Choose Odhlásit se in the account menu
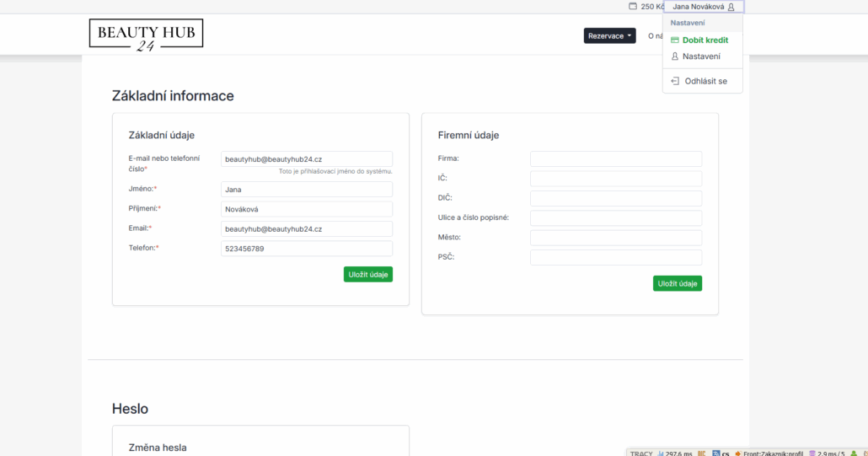This screenshot has height=456, width=868. click(705, 81)
